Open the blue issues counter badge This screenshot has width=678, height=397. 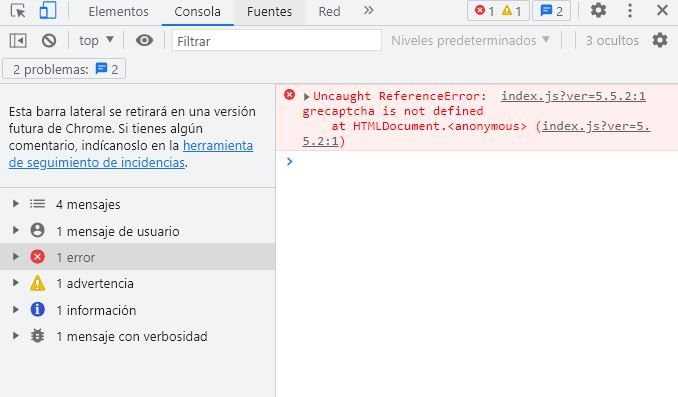click(x=551, y=11)
